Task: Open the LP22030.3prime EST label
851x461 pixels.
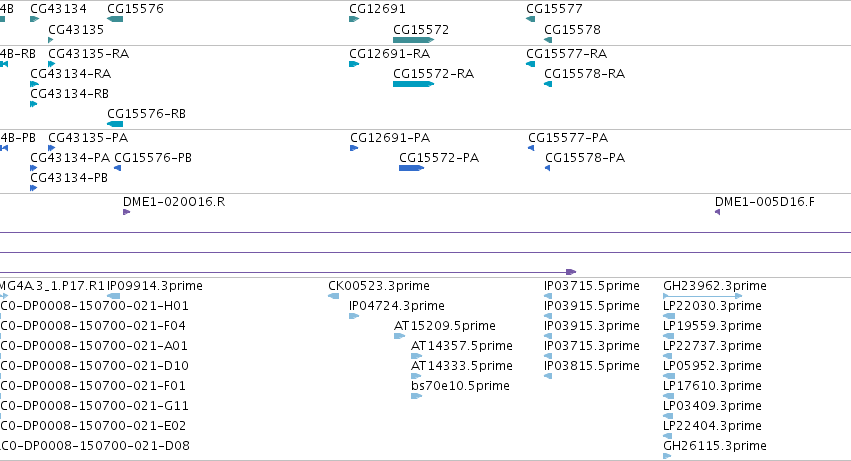Action: click(x=712, y=306)
